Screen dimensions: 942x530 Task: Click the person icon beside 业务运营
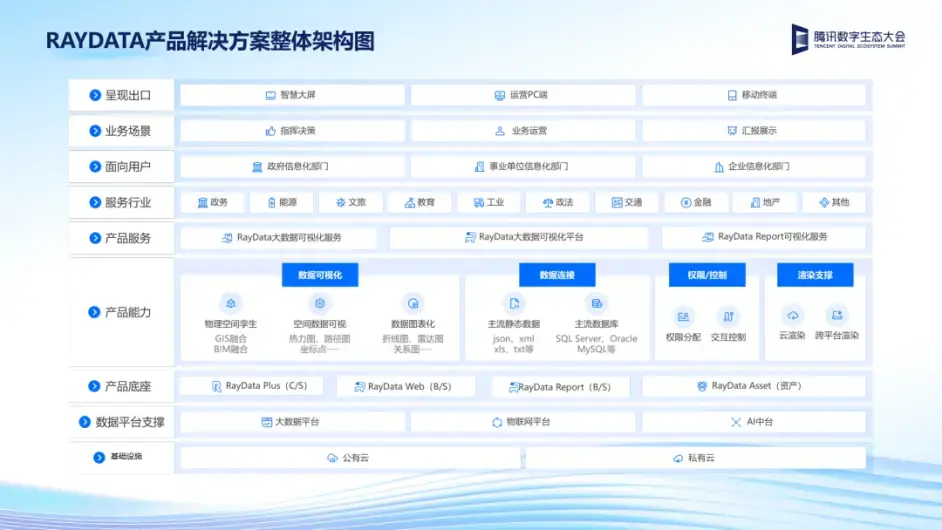point(499,130)
